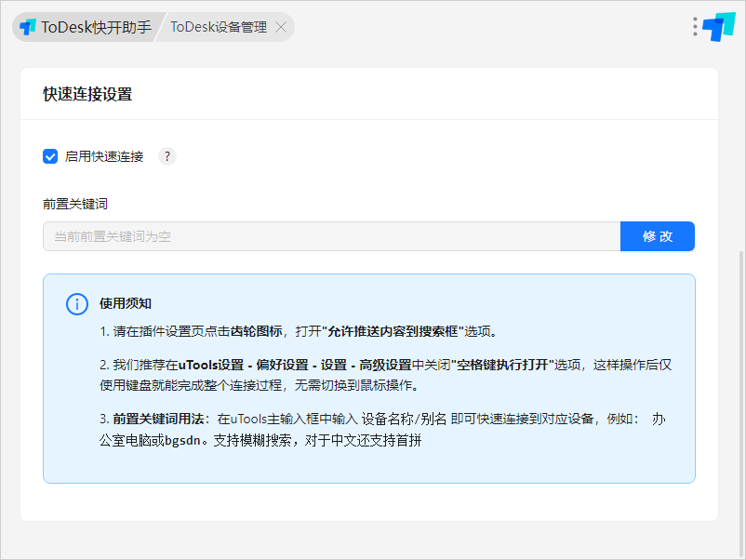Click the 使用须知 heading
The height and width of the screenshot is (560, 746).
126,303
